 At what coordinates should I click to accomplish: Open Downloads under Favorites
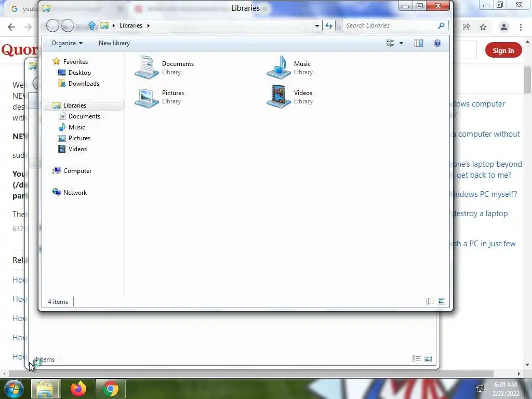84,84
